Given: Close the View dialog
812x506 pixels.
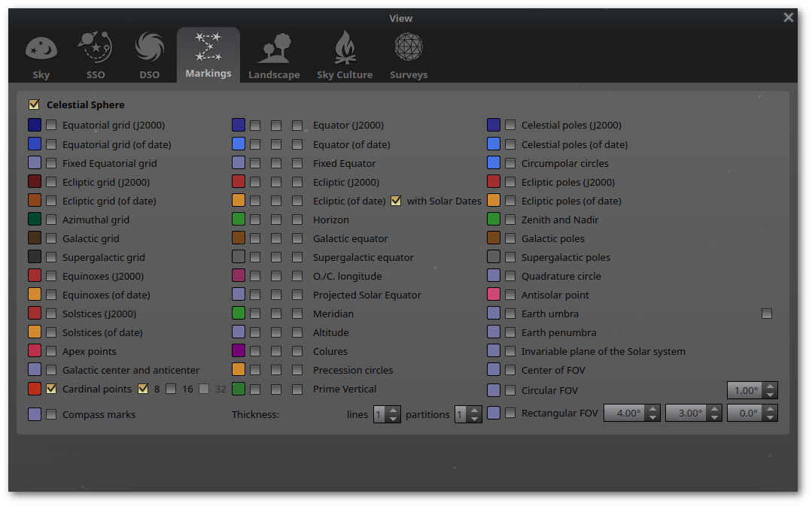Looking at the screenshot, I should point(788,17).
